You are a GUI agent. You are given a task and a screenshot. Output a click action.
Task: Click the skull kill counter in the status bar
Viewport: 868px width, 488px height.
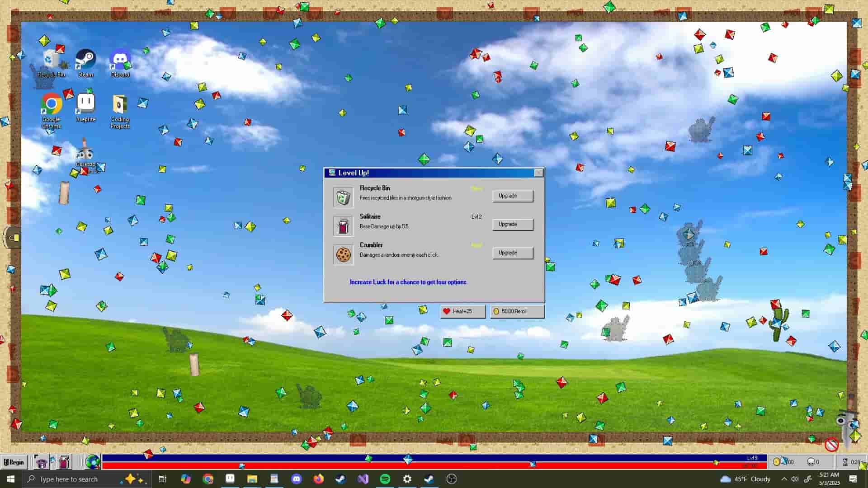810,461
